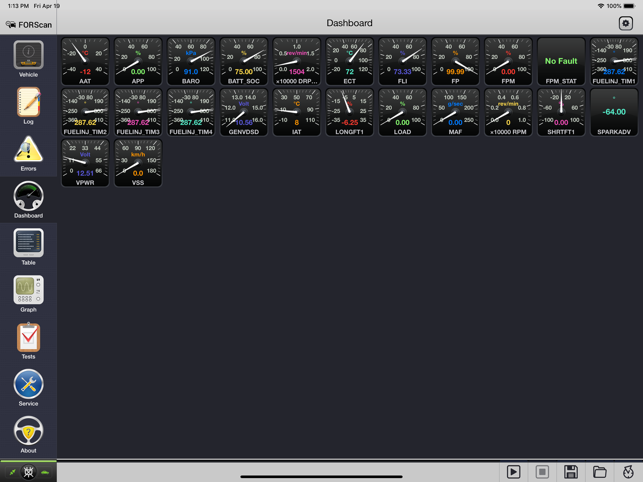Select the VSS gauge
643x482 pixels.
138,163
